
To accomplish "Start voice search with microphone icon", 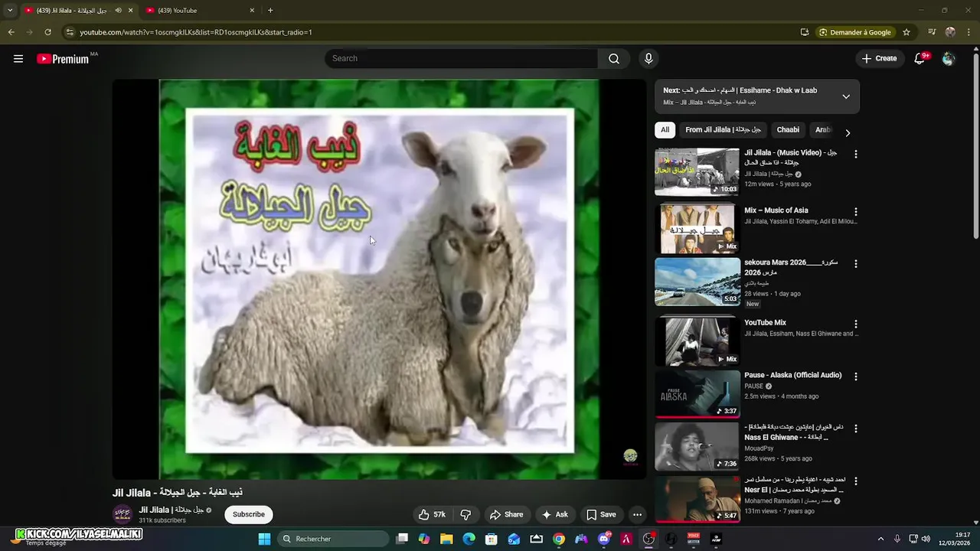I will click(x=648, y=59).
